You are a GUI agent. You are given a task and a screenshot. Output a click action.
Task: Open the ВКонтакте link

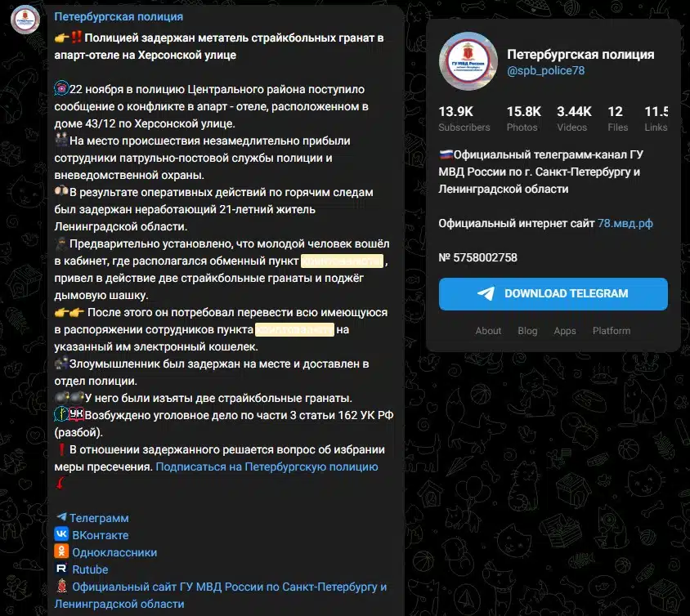101,535
